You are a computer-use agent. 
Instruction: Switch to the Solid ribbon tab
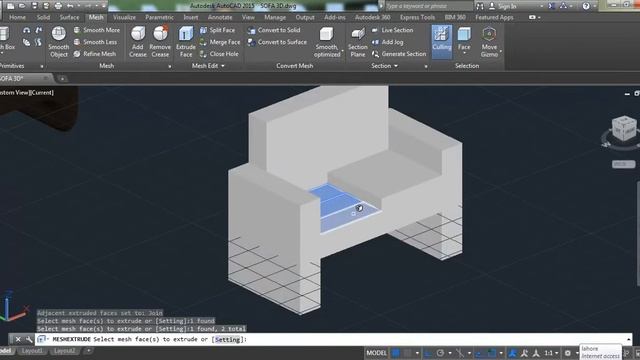[43, 17]
